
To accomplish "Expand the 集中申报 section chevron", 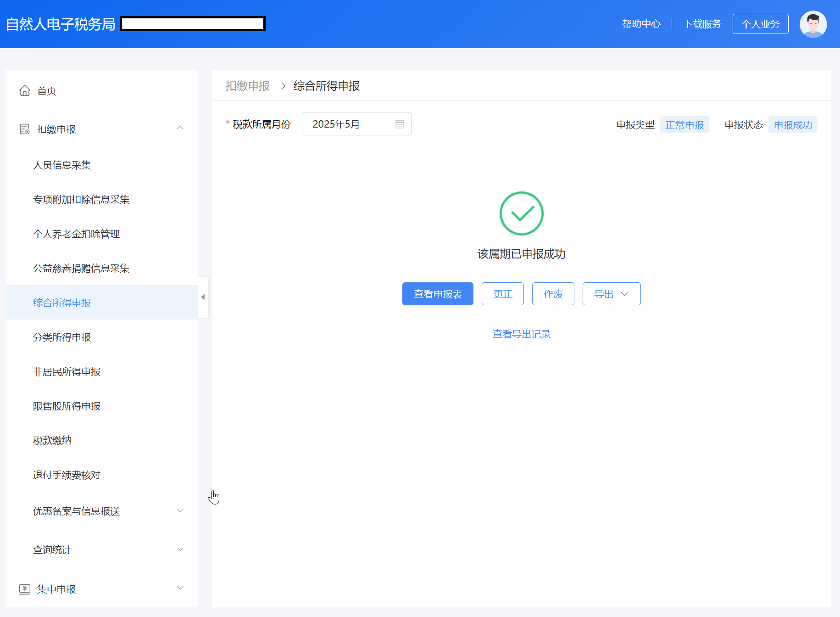I will pyautogui.click(x=180, y=588).
